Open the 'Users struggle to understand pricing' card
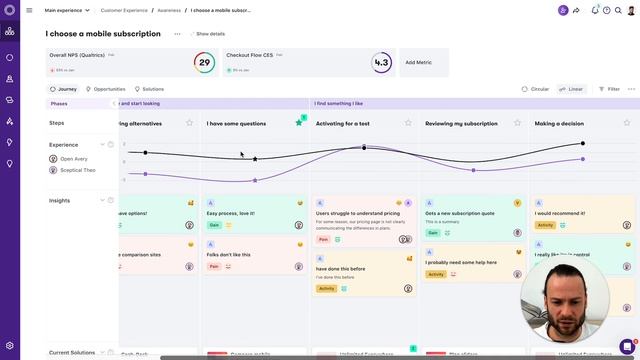Viewport: 640px width, 360px height. click(364, 222)
